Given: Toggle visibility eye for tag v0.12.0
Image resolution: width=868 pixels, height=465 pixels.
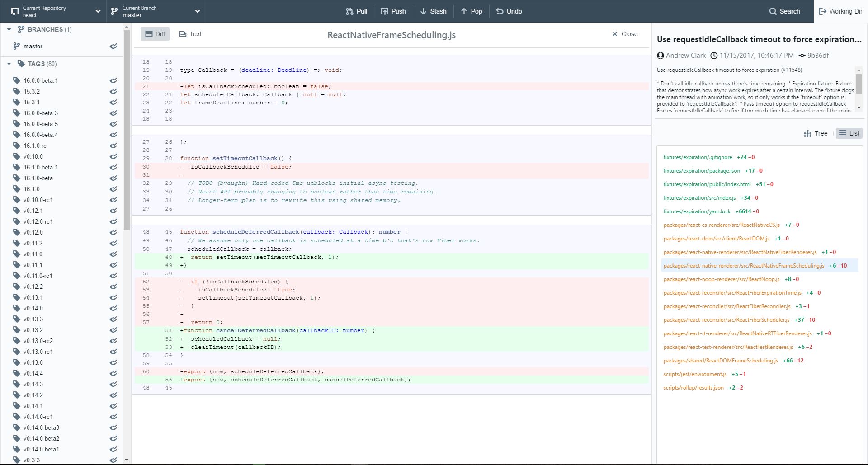Looking at the screenshot, I should [113, 232].
